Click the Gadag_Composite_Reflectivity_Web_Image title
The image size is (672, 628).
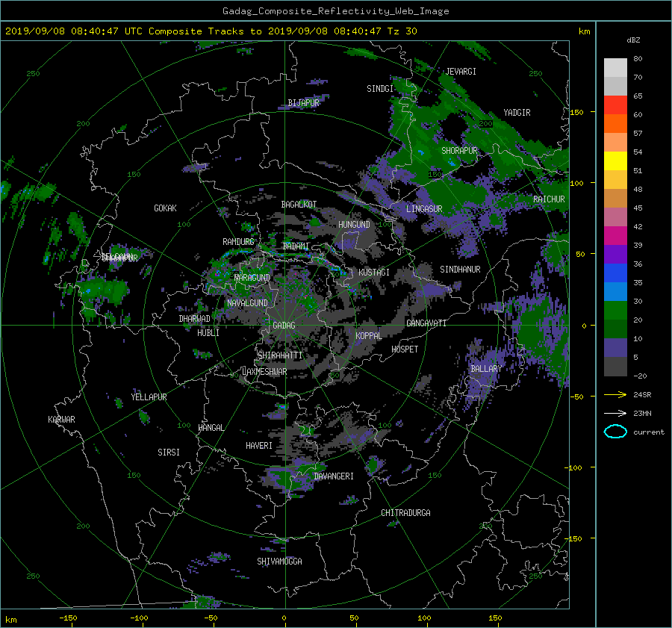coord(335,11)
